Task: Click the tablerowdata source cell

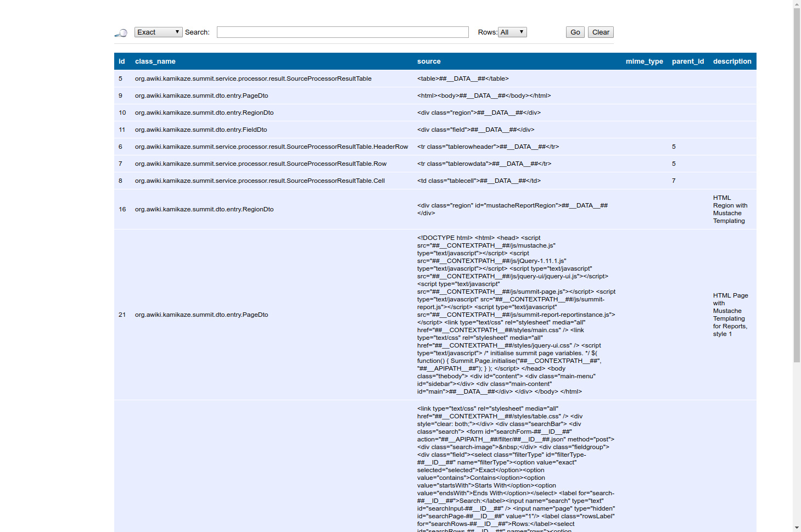Action: pos(484,164)
